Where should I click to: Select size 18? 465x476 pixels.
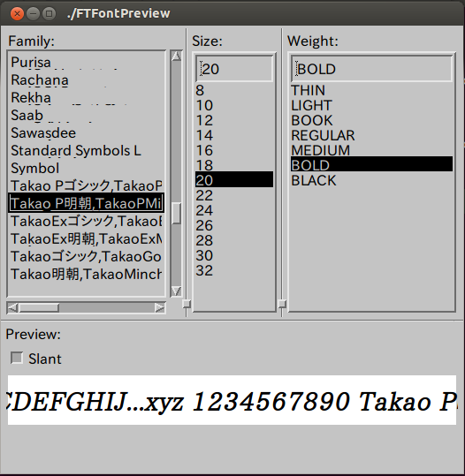234,165
